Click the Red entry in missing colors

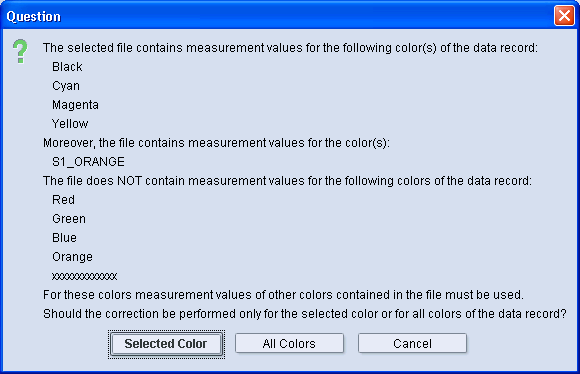tap(64, 200)
